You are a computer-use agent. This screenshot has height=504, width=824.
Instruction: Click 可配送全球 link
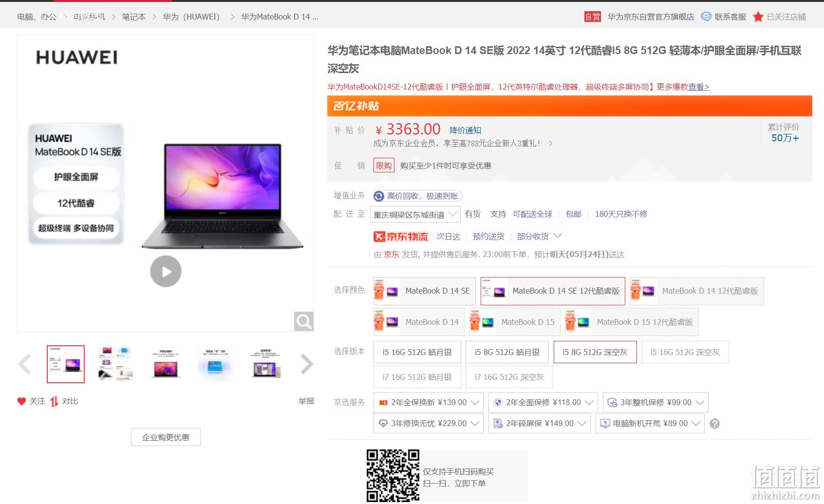click(532, 214)
